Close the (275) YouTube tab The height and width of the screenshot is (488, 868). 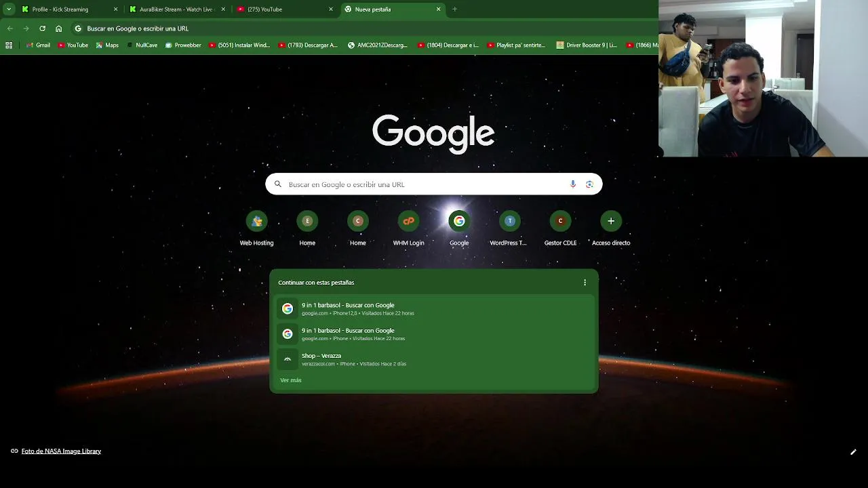tap(331, 9)
